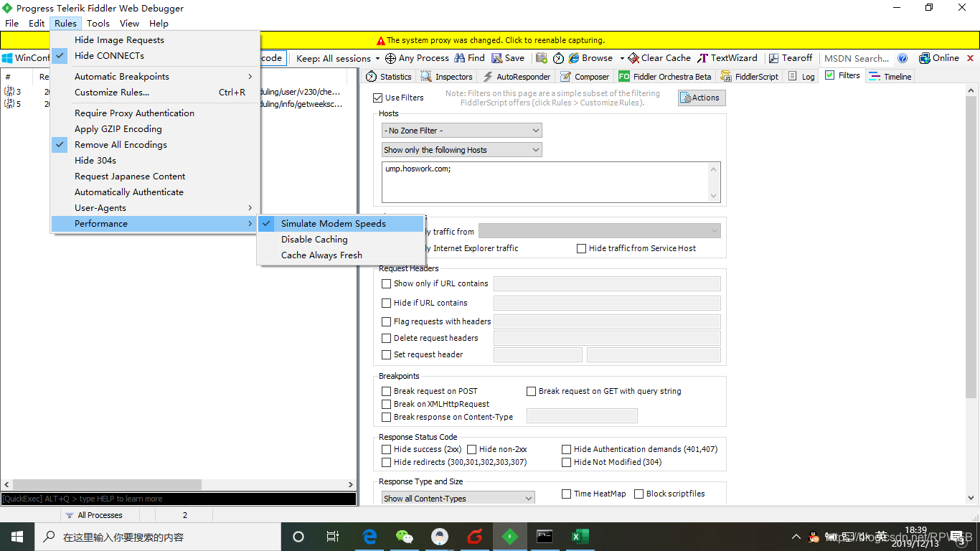Launch Microsoft Edge from taskbar
The image size is (980, 551).
click(369, 537)
